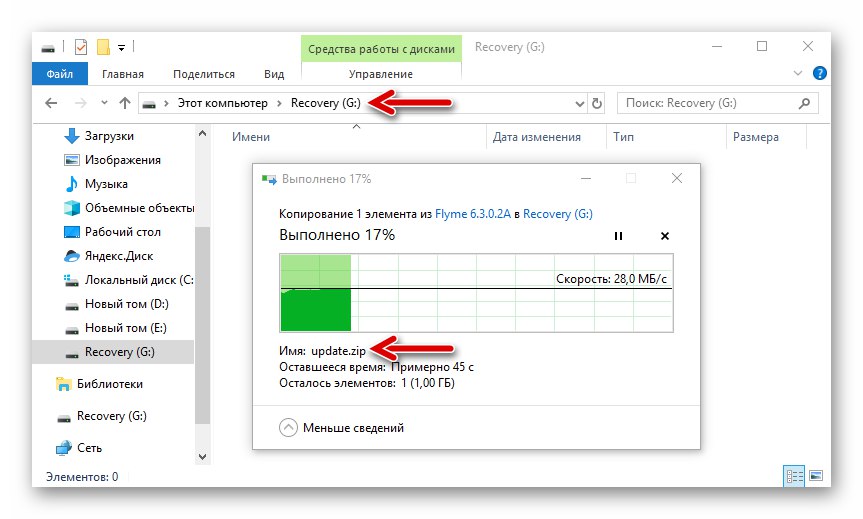Screen dimensions: 863x519
Task: Open Загрузки in the navigation pane
Action: (x=109, y=136)
